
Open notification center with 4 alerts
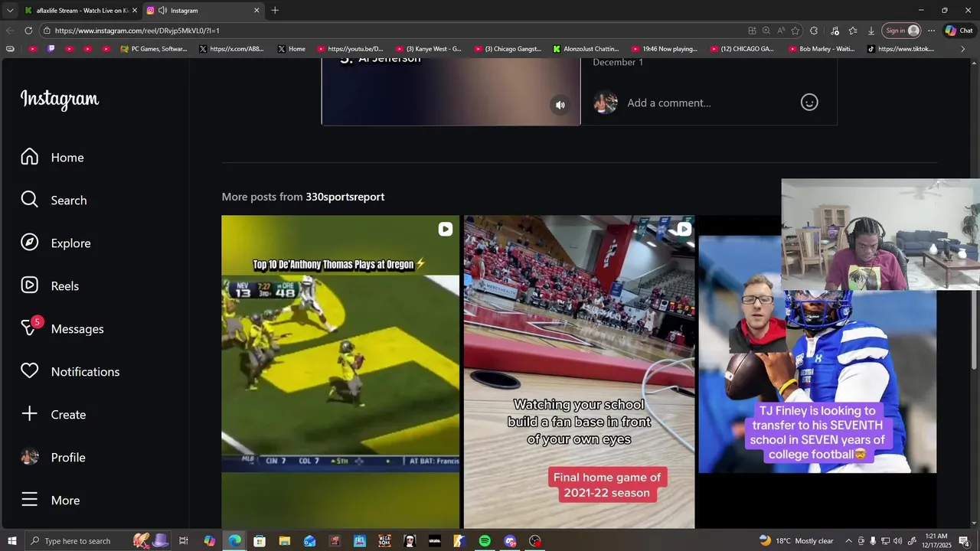(965, 541)
